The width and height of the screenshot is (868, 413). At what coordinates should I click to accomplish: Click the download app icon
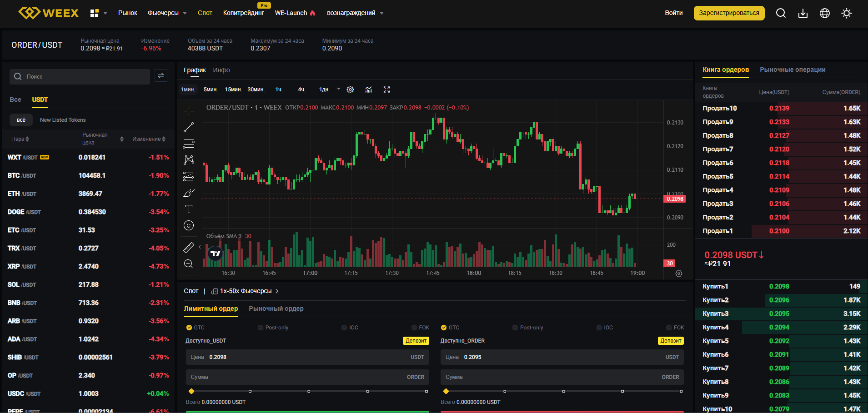(803, 13)
